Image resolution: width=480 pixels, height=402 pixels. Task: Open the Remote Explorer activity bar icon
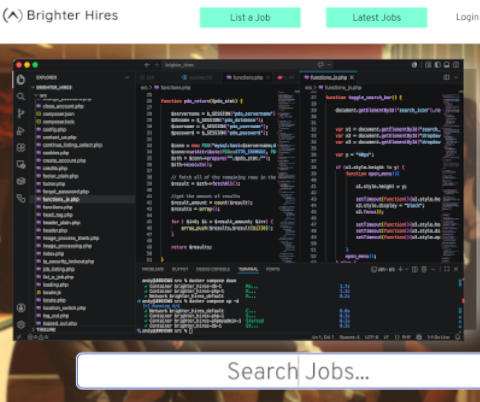click(21, 164)
